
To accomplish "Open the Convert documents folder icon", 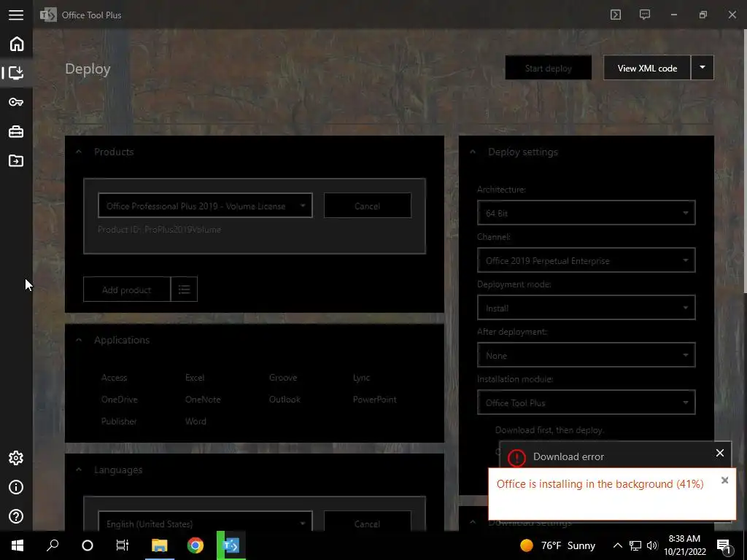I will coord(16,160).
